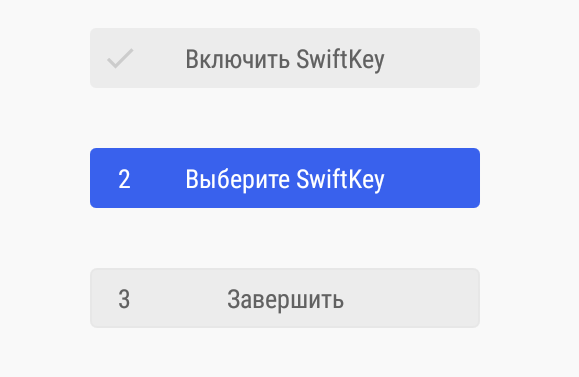The image size is (579, 377).
Task: Click the gap between the SwiftKey buttons
Action: [x=285, y=118]
